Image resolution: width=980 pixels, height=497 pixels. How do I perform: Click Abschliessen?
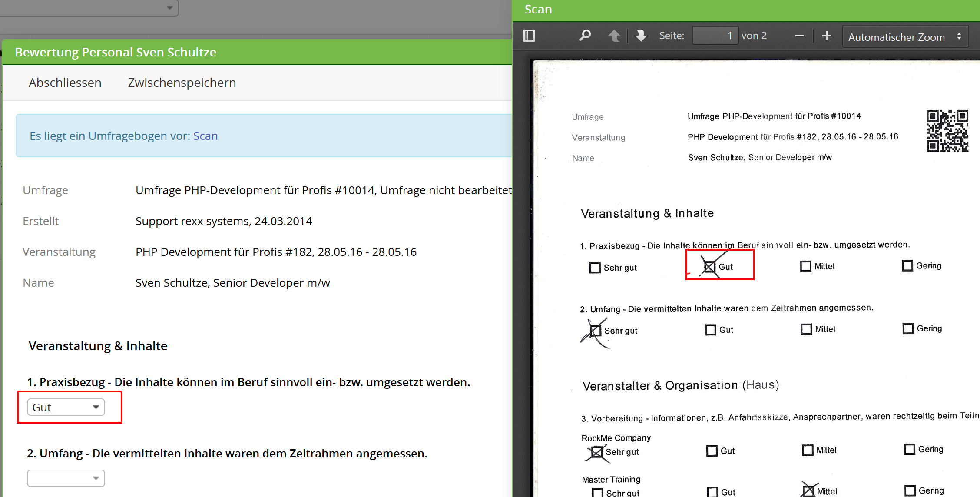click(x=65, y=83)
